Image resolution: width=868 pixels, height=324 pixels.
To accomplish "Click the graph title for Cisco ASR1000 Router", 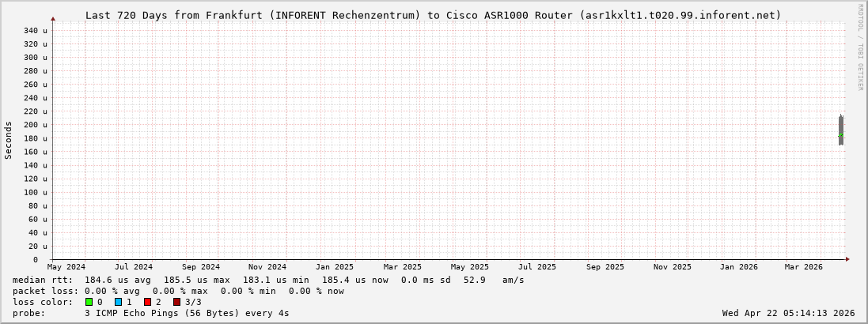I will click(x=433, y=15).
